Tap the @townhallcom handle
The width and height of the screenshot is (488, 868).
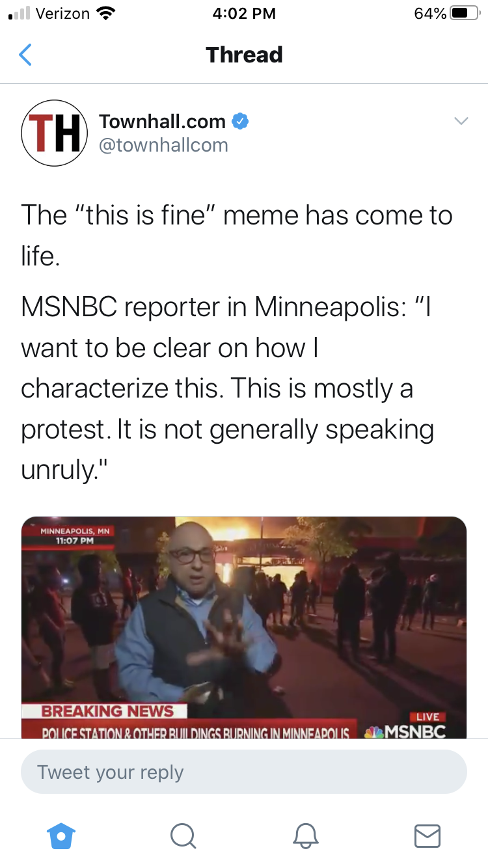coord(163,145)
